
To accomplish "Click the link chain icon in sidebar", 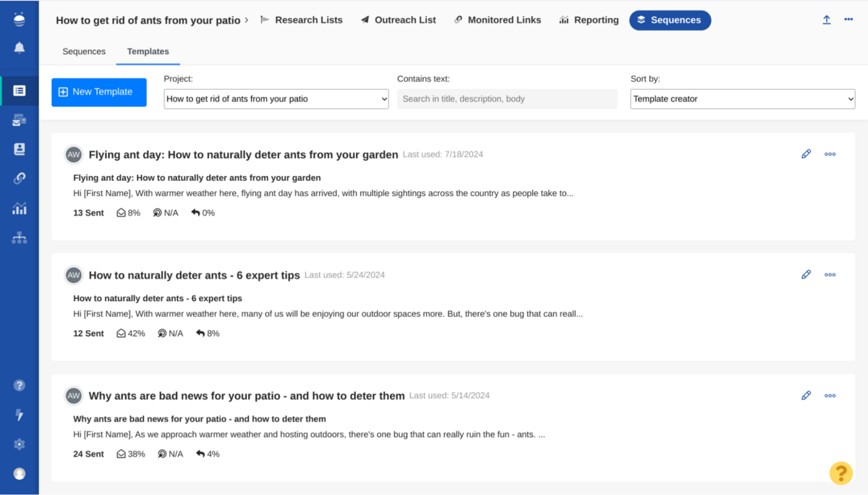I will click(20, 179).
